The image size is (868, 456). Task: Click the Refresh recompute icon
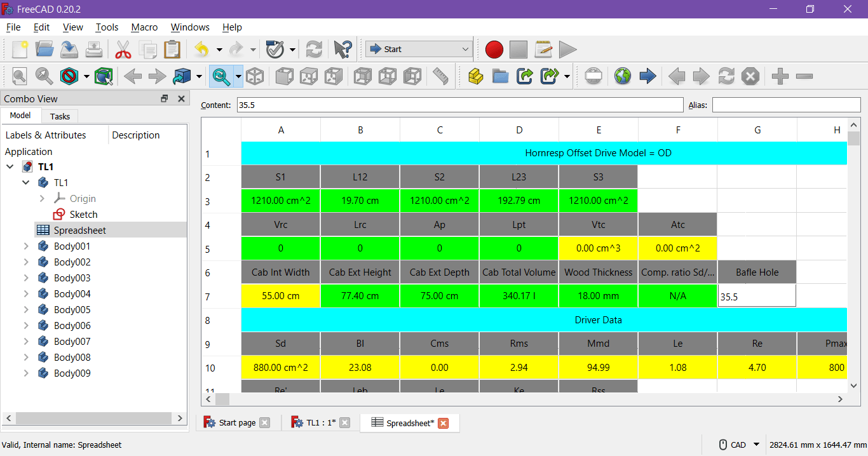(x=314, y=49)
